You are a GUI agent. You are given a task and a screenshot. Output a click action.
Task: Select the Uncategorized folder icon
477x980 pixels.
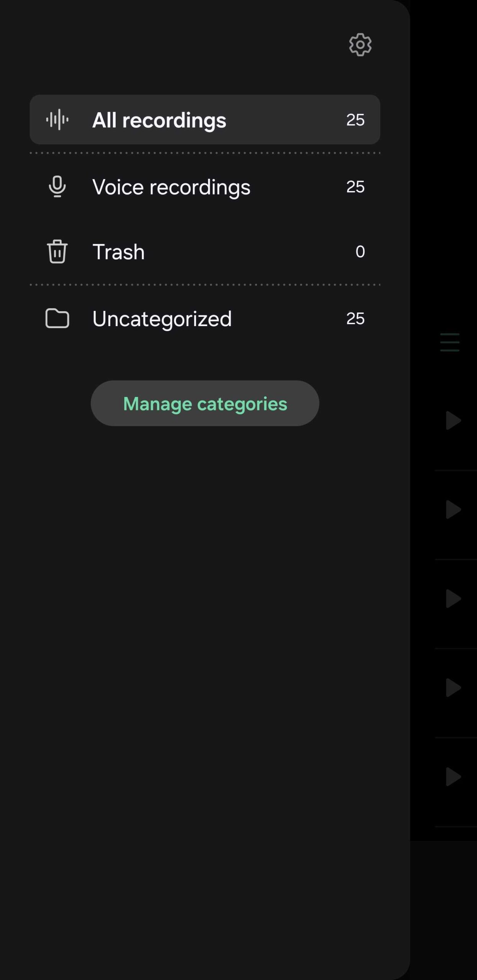tap(57, 318)
